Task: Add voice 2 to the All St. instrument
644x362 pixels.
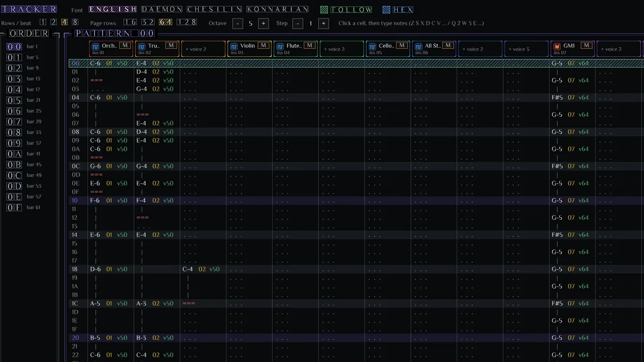Action: tap(480, 49)
